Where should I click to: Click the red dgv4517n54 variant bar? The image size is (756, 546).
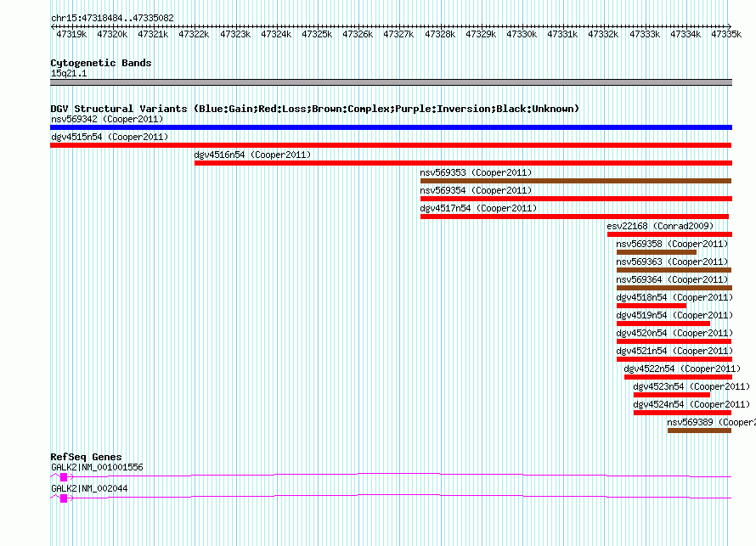pyautogui.click(x=575, y=217)
